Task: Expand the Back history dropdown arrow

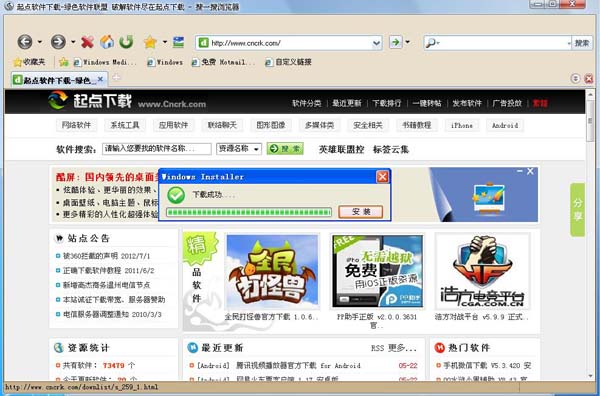Action: tap(39, 42)
